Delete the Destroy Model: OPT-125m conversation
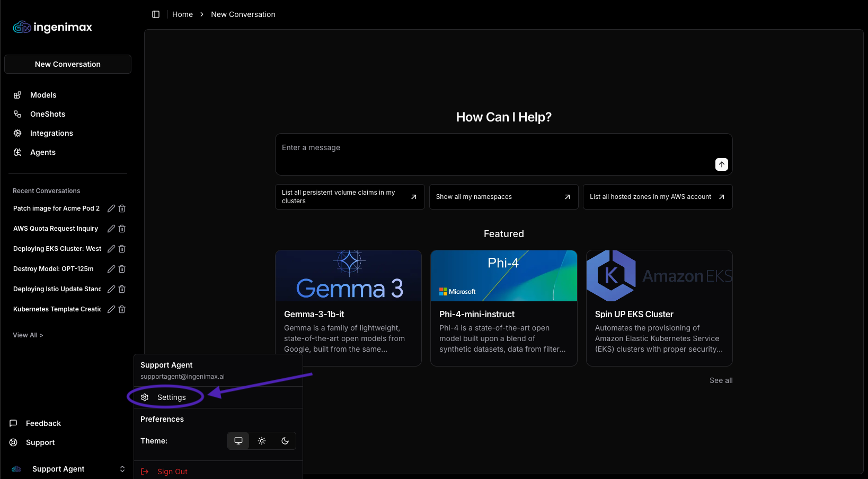The image size is (868, 479). click(122, 269)
